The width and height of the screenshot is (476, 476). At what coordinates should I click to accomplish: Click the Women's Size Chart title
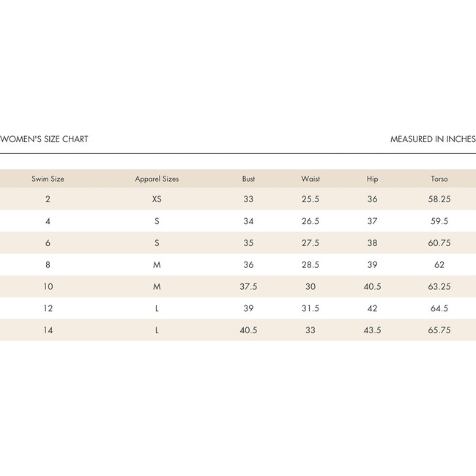[44, 139]
